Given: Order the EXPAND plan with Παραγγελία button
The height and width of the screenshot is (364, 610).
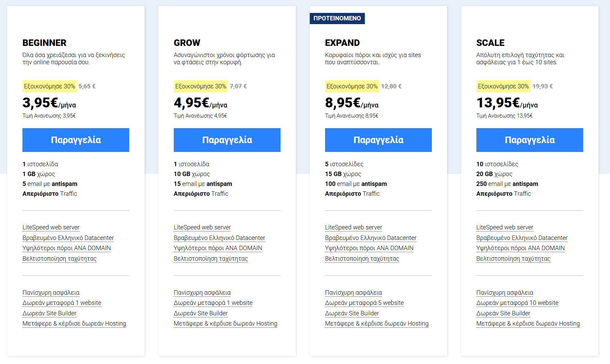Looking at the screenshot, I should tap(378, 140).
